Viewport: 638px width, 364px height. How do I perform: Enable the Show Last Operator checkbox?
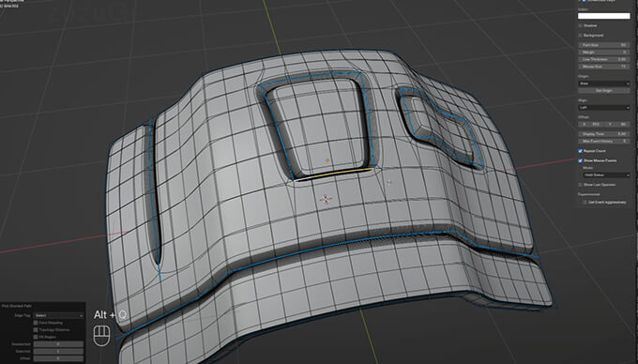pyautogui.click(x=580, y=185)
